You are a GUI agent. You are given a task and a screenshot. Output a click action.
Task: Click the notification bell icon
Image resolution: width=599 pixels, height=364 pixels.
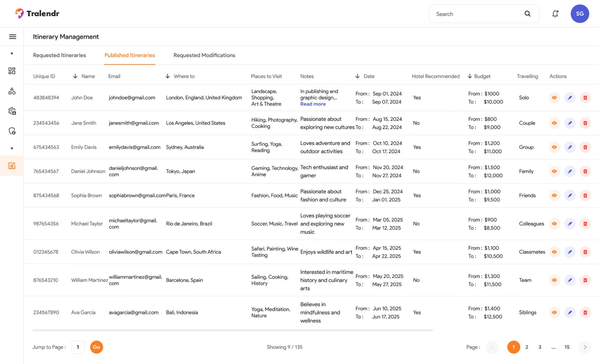tap(555, 14)
